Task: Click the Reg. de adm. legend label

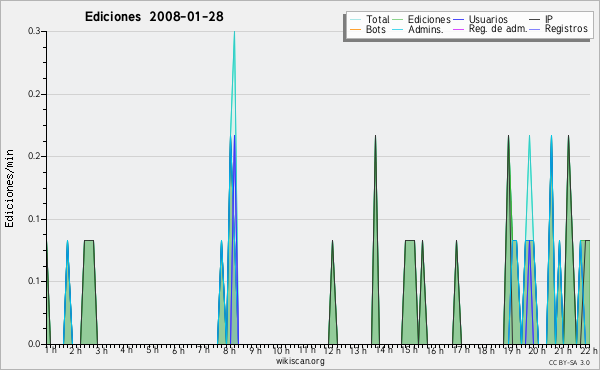Action: point(498,29)
